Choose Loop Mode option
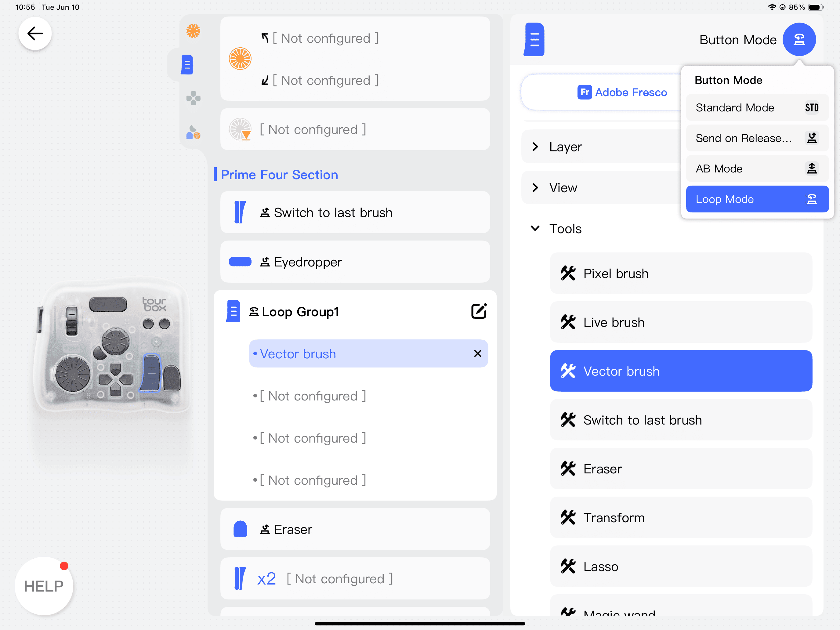The width and height of the screenshot is (840, 630). [x=757, y=199]
